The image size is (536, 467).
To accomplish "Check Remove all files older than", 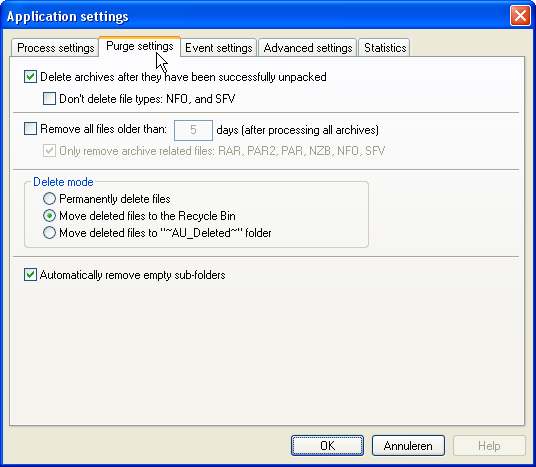I will 30,129.
